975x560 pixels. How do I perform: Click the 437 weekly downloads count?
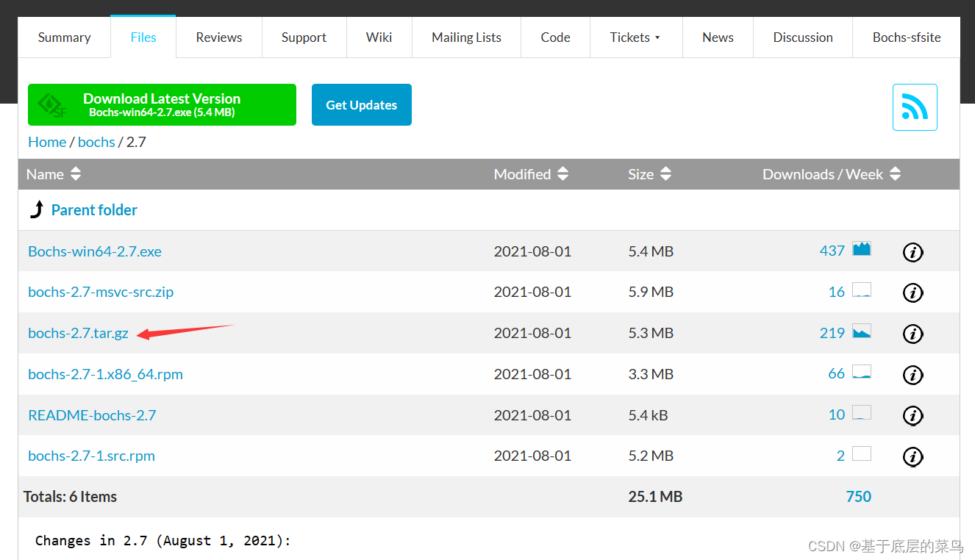click(x=832, y=251)
